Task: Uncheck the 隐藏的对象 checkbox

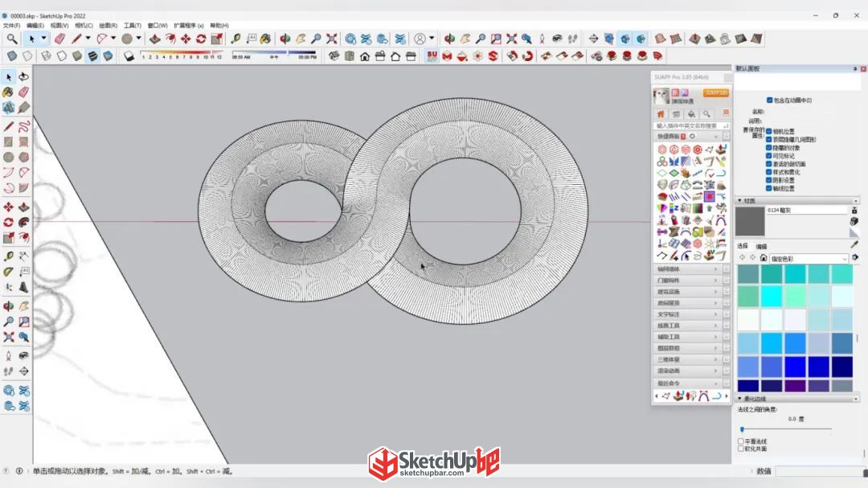Action: tap(769, 148)
